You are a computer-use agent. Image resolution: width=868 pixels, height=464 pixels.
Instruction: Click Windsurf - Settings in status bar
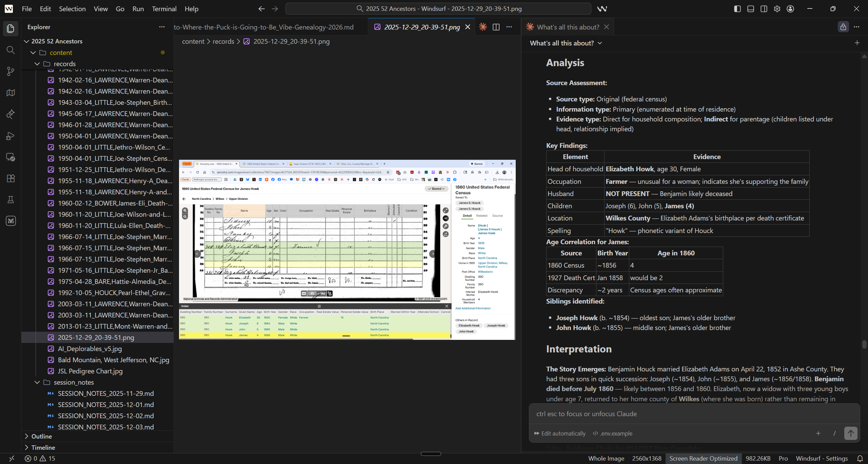coord(822,459)
